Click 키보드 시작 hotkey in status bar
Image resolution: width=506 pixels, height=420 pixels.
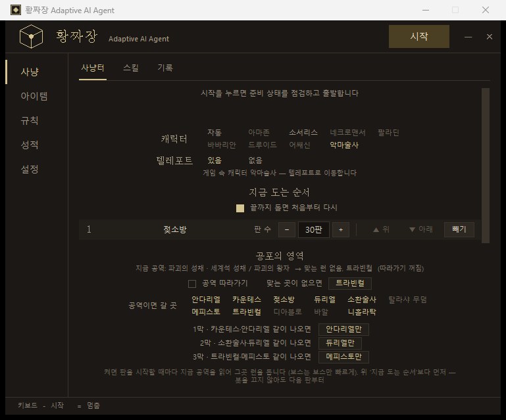[41, 406]
